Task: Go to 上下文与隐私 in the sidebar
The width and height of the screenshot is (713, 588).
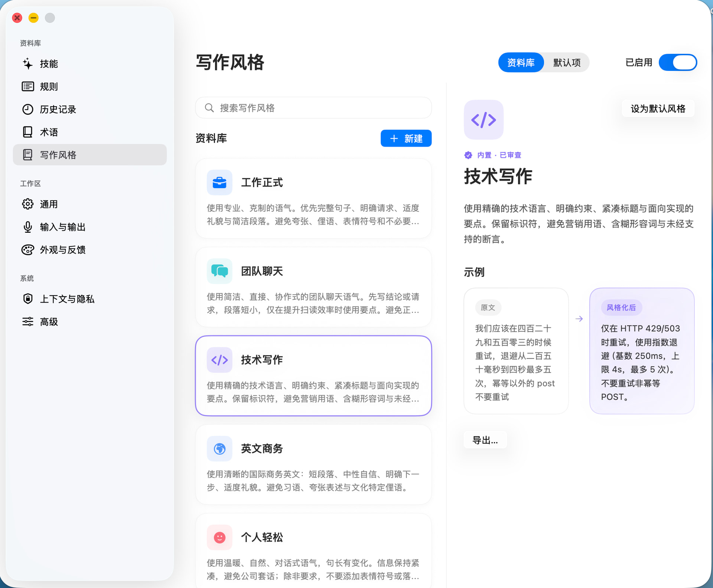Action: tap(89, 299)
